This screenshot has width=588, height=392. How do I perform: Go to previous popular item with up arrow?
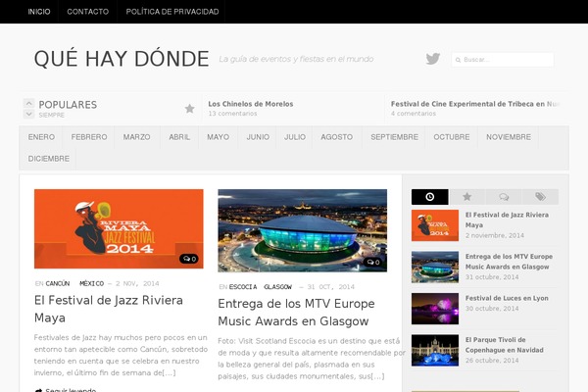[28, 103]
